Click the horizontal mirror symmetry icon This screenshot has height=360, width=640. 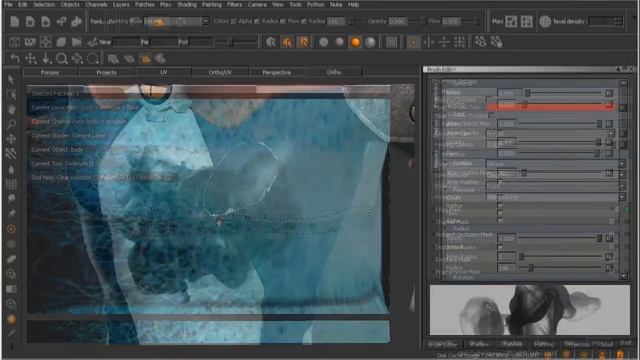click(444, 42)
